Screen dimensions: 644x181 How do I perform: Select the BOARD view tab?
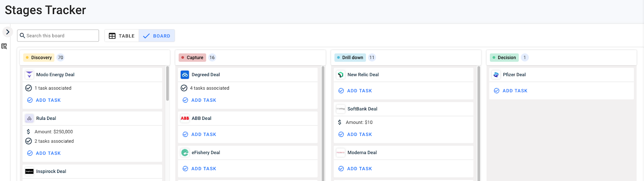pos(157,36)
